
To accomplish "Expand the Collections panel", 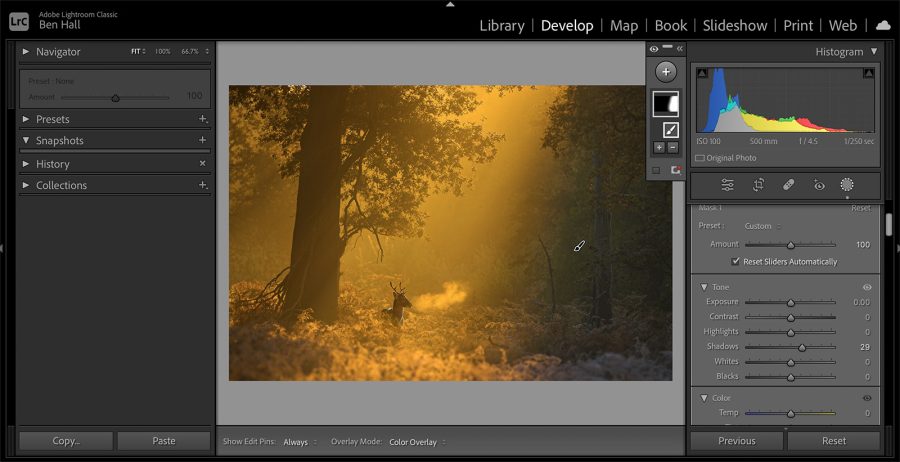I will click(25, 185).
